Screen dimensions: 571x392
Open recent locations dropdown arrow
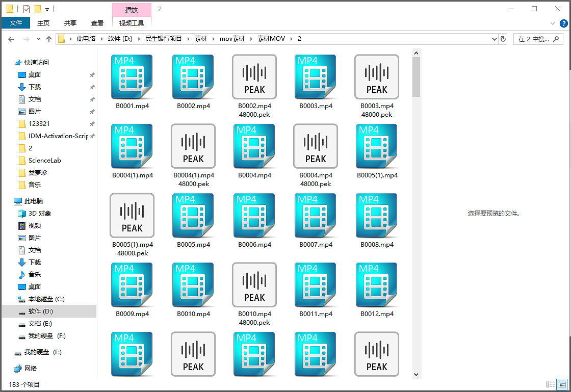[x=38, y=39]
